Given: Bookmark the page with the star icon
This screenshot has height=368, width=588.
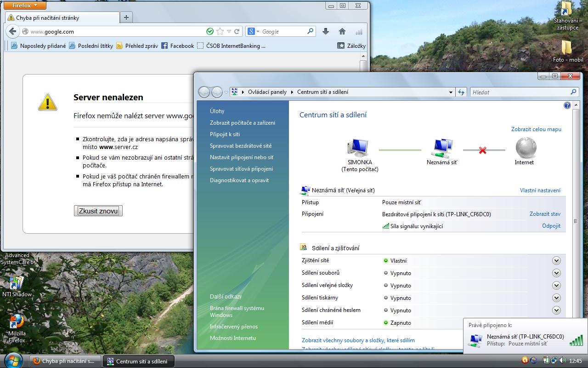Looking at the screenshot, I should [x=220, y=31].
